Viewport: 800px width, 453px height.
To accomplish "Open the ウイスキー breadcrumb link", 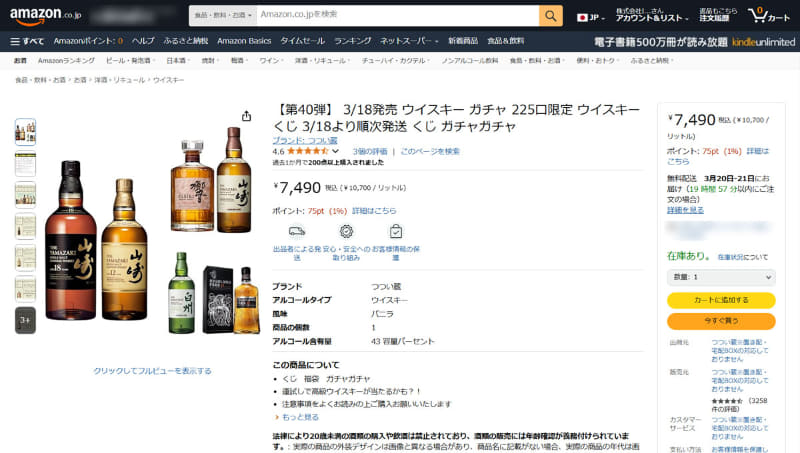I will 168,80.
